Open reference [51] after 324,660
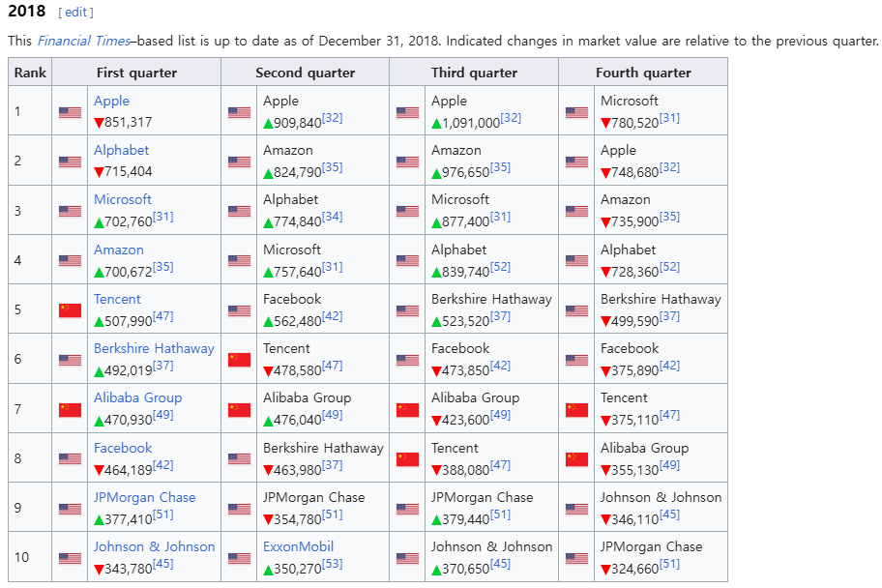 tap(669, 564)
